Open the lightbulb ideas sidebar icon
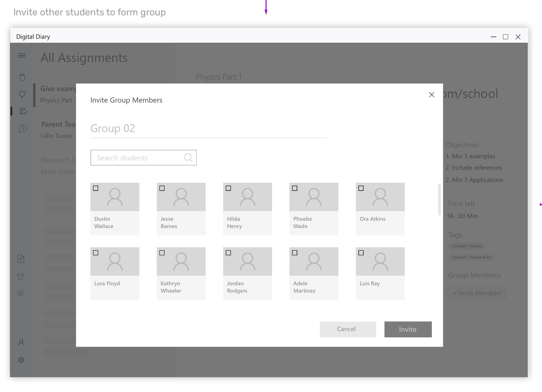The height and width of the screenshot is (392, 542). click(22, 94)
